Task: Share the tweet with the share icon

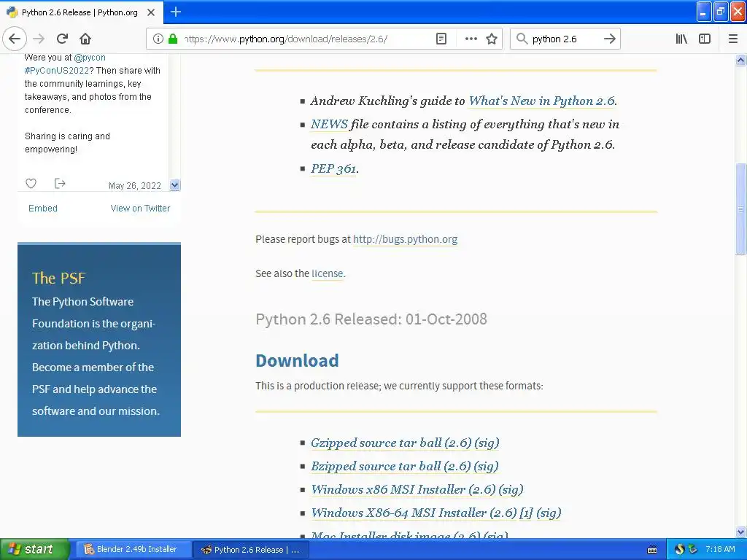Action: point(60,183)
